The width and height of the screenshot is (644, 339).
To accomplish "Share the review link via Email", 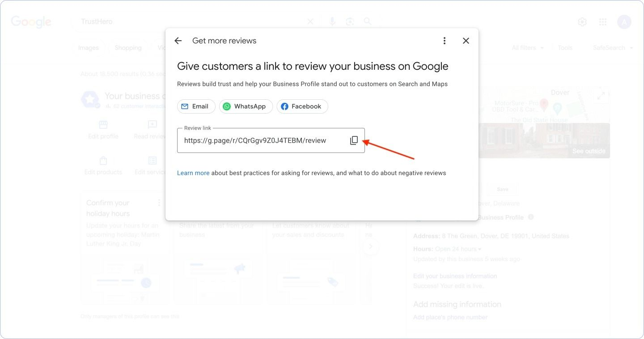I will tap(196, 106).
